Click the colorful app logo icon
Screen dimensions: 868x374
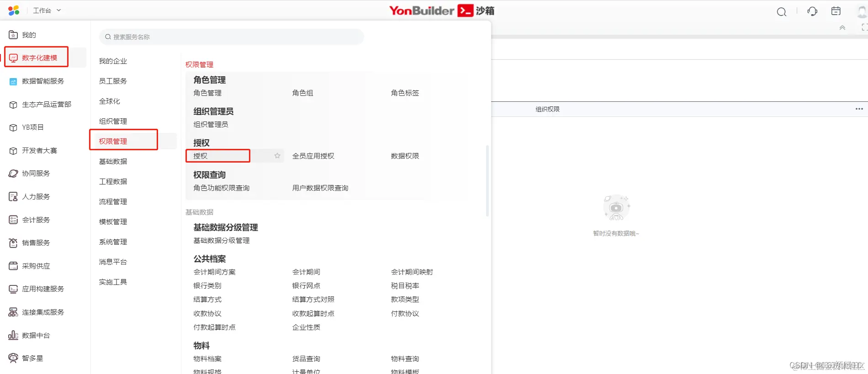[14, 10]
